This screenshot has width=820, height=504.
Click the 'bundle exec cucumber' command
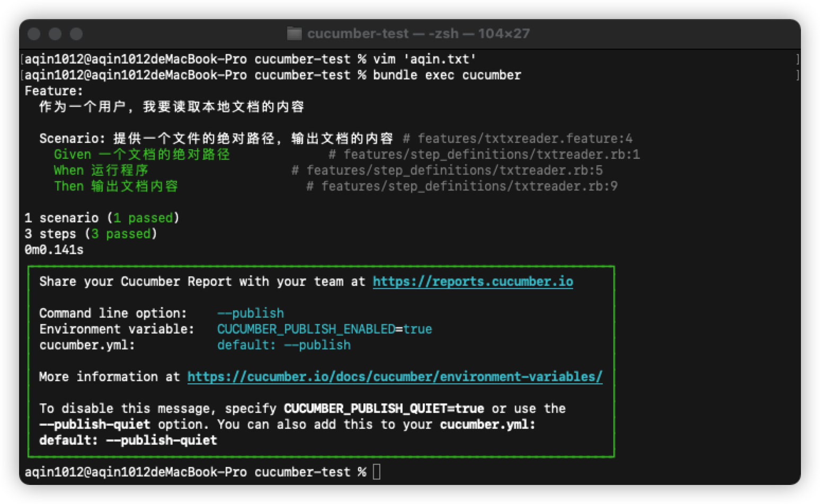coord(447,75)
